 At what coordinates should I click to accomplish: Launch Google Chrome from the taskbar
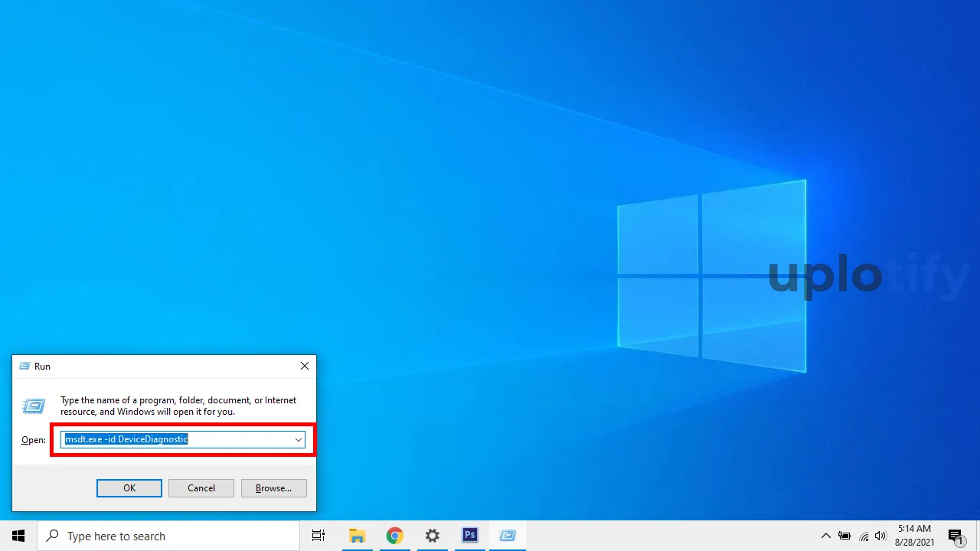[394, 536]
